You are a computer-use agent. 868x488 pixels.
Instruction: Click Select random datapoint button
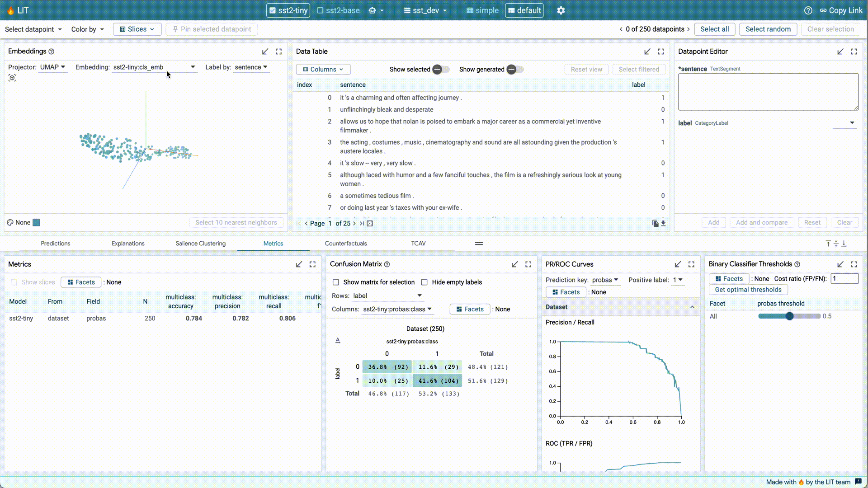(x=769, y=28)
